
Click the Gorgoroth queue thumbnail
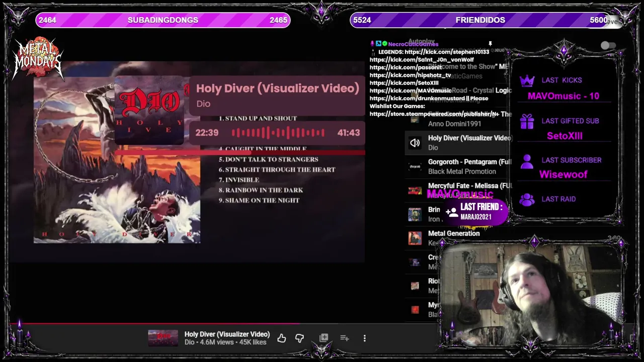point(415,166)
